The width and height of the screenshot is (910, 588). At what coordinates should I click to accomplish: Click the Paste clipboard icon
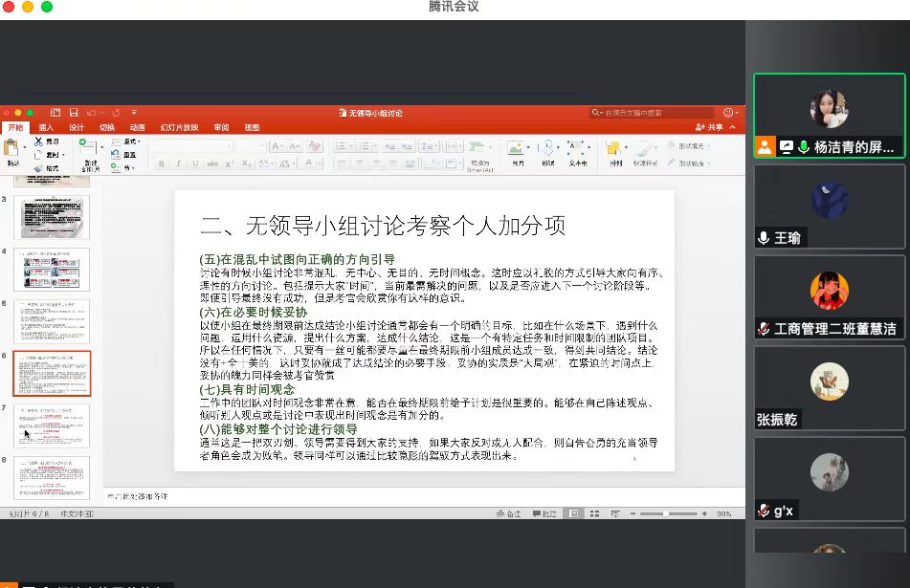pos(11,148)
